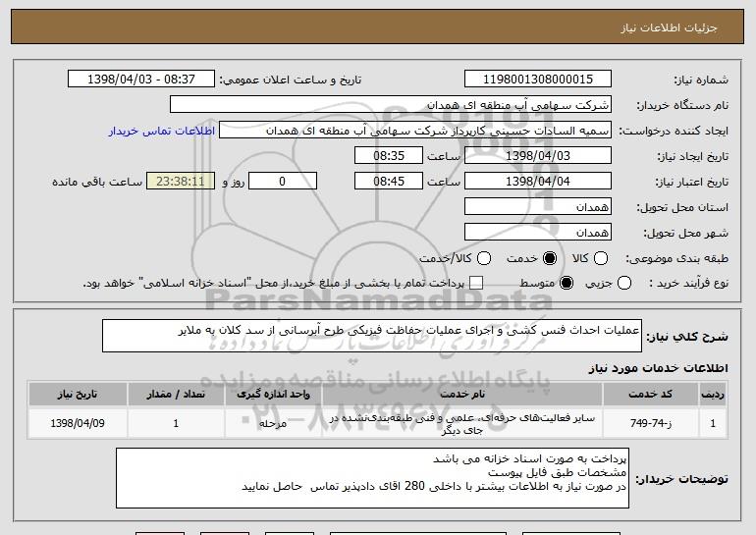Click the ردیف column header
Viewport: 756px width, 535px height.
coord(713,395)
